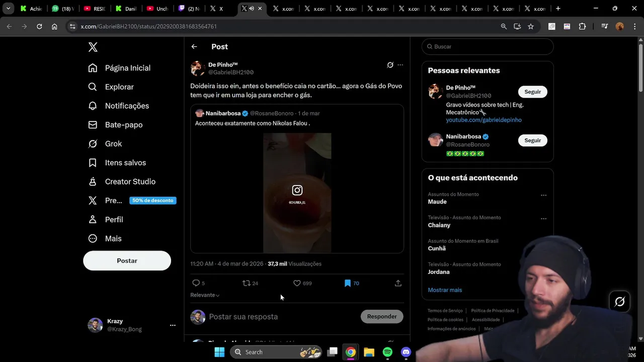The height and width of the screenshot is (362, 644).
Task: Open Discord from taskbar
Action: [406, 352]
